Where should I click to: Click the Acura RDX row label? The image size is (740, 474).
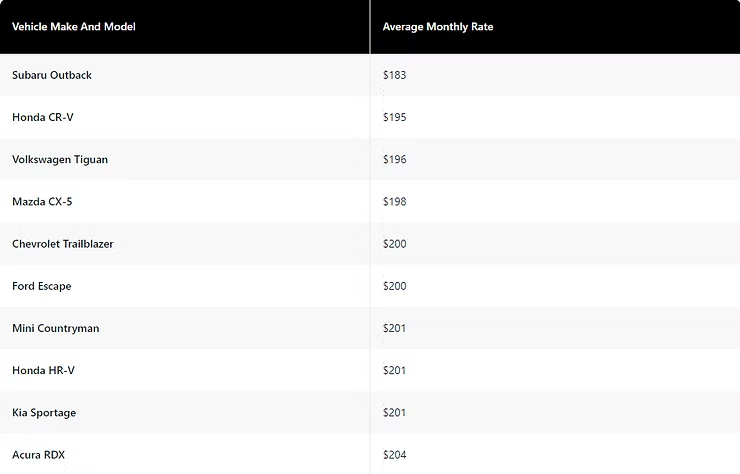(x=39, y=455)
